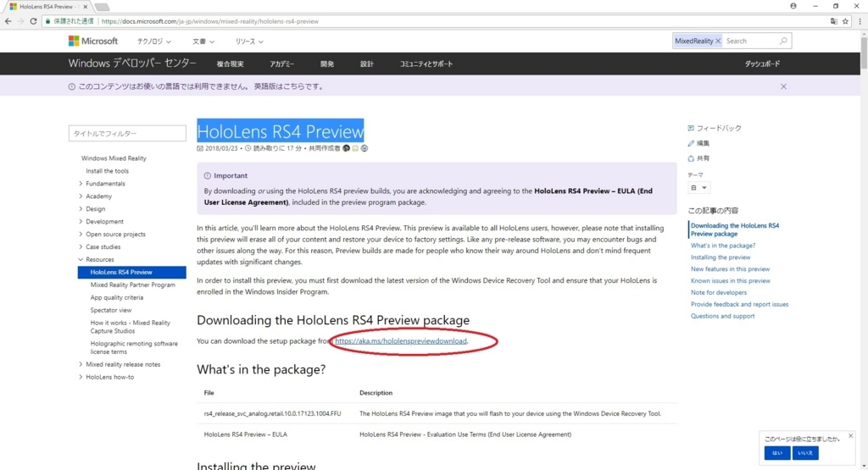
Task: Click the browser address bar URL
Action: 210,21
